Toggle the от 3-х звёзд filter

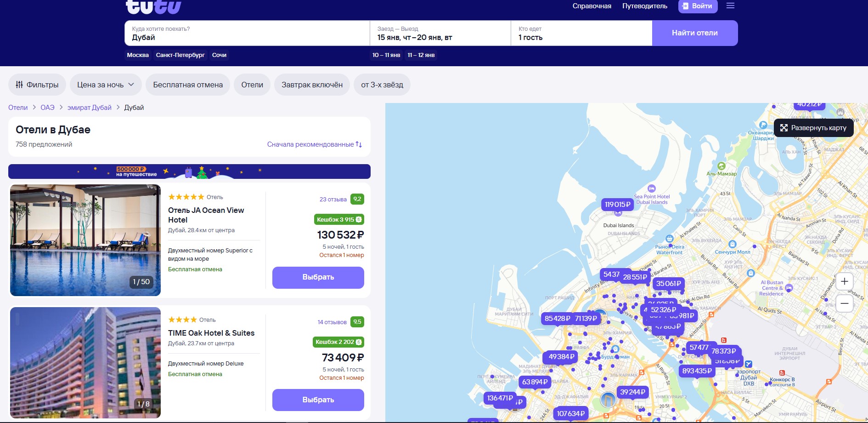(x=382, y=85)
